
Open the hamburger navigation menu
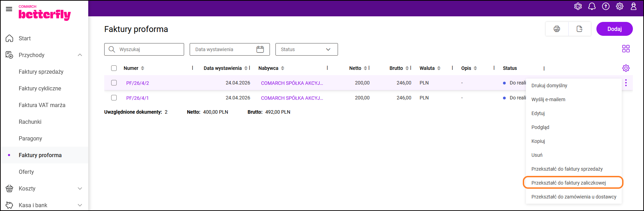click(x=9, y=9)
